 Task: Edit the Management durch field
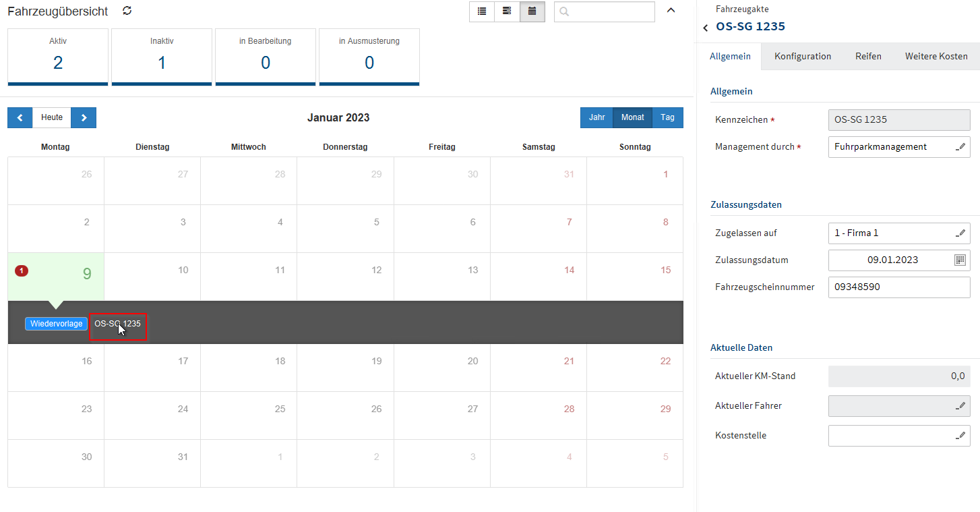click(x=960, y=147)
